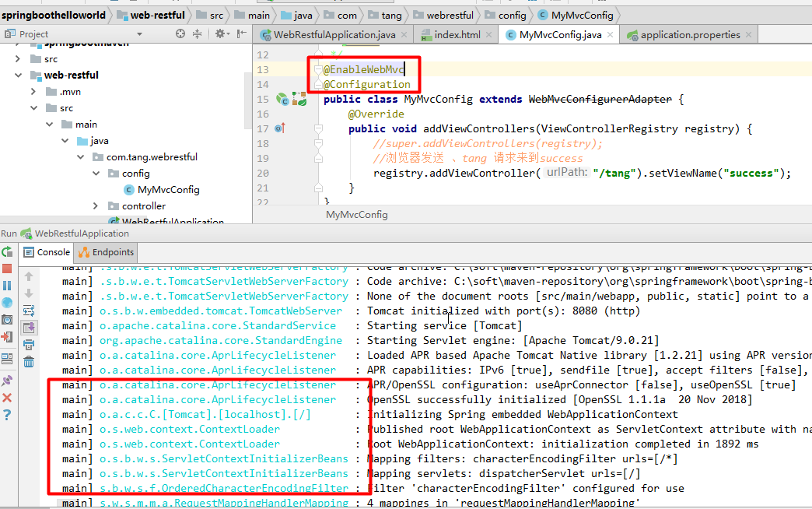Open the Project view selector dropdown
The height and width of the screenshot is (509, 812).
tap(139, 34)
